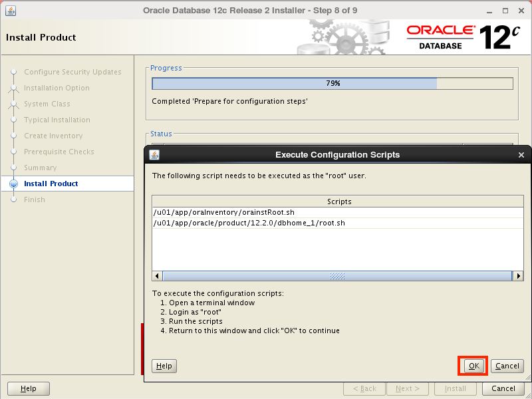532x399 pixels.
Task: Open Help in the main installer window
Action: coord(29,388)
